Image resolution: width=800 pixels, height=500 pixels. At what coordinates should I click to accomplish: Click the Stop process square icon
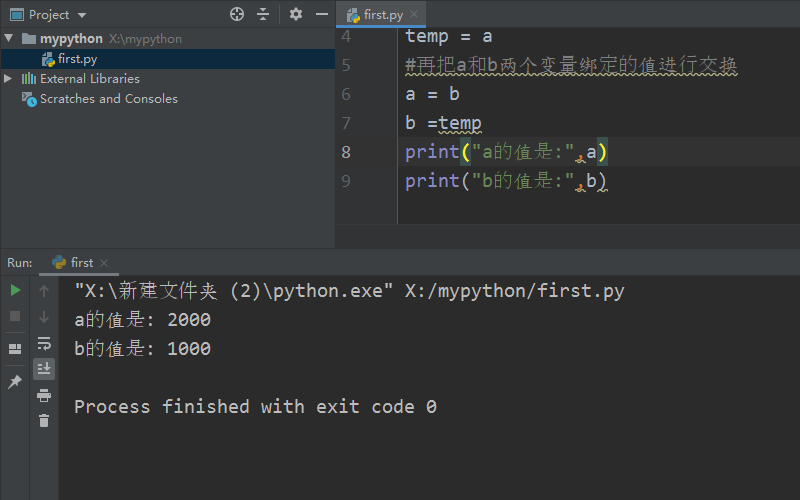pos(15,316)
